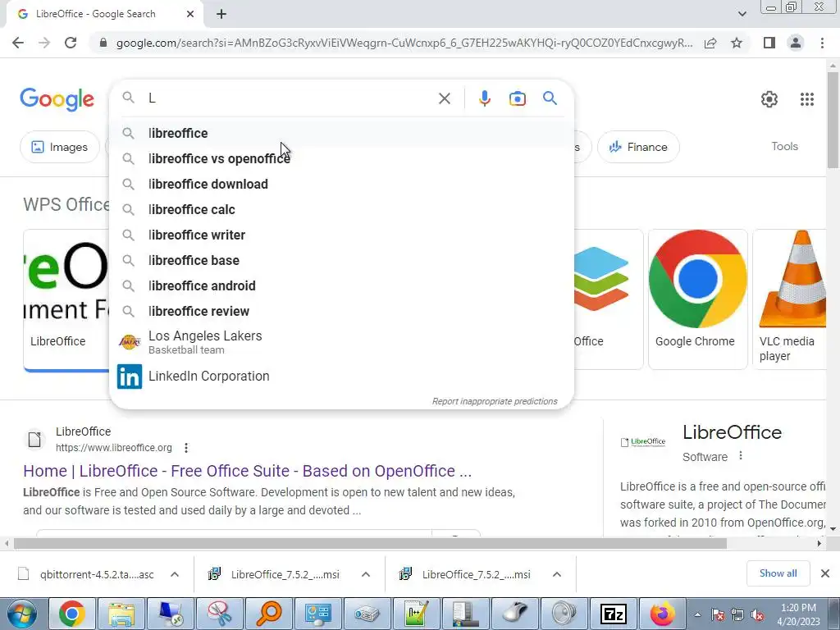Filter results by Images
The image size is (840, 630).
(59, 147)
